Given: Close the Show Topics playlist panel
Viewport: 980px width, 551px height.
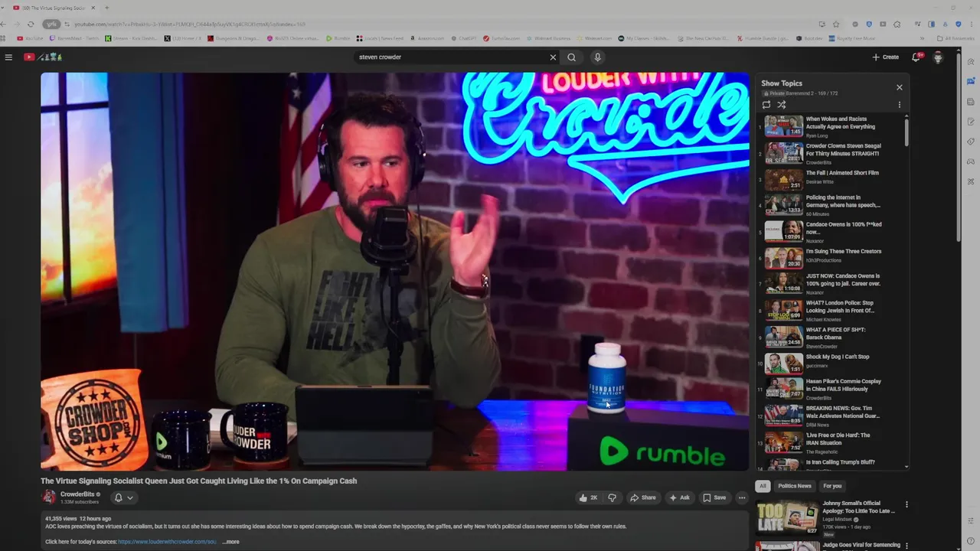Looking at the screenshot, I should (x=900, y=87).
